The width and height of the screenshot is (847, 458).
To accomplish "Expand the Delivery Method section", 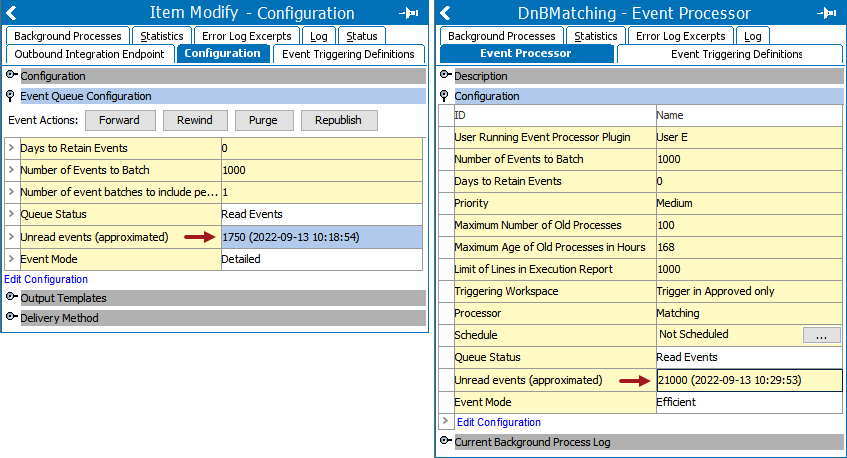I will tap(11, 318).
